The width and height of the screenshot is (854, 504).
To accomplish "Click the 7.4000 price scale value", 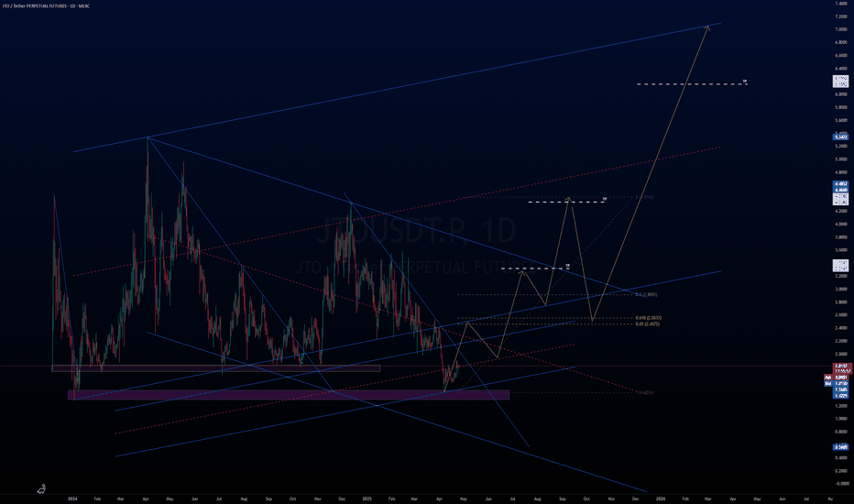I will (841, 4).
